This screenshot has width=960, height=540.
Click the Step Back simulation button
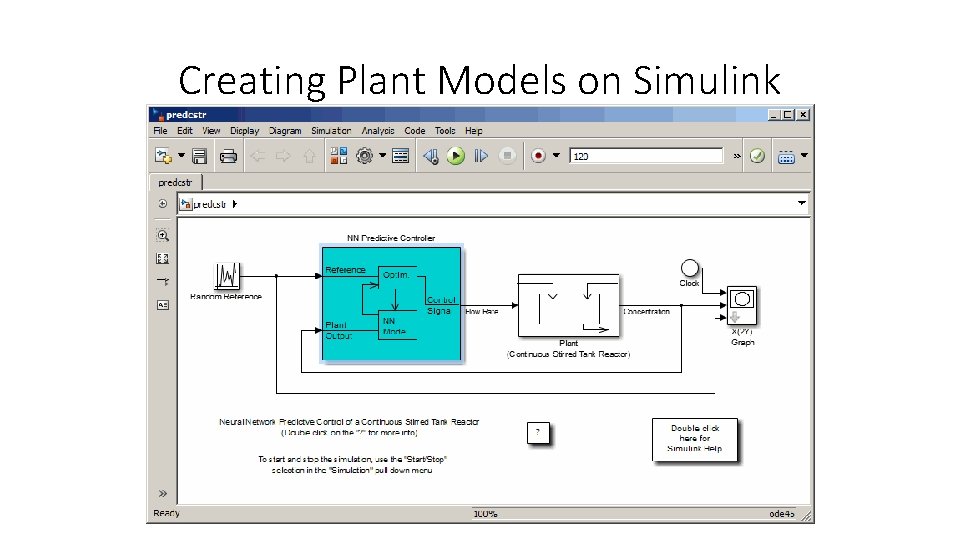click(x=431, y=156)
